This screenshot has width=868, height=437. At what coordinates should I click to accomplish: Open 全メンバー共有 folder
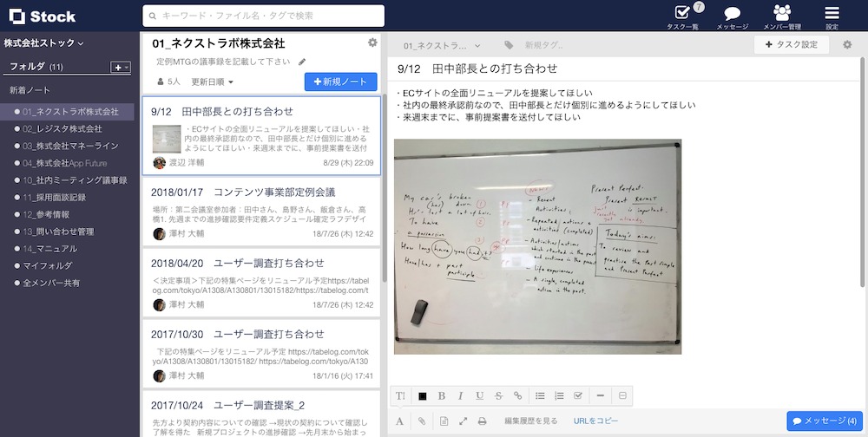click(x=51, y=284)
